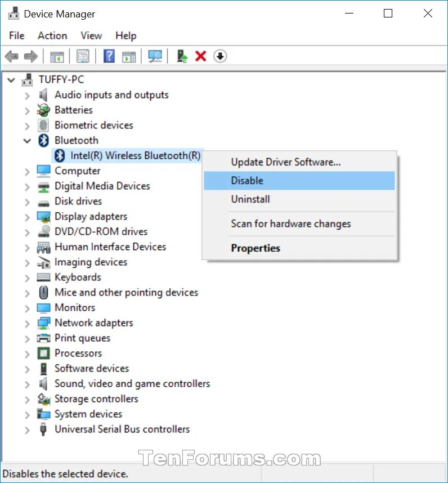Screen dimensions: 448x483
Task: Click Show/Hide Console Tree toolbar icon
Action: 57,56
